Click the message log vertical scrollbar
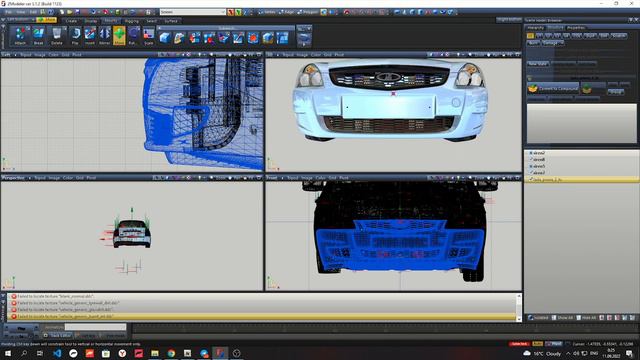The width and height of the screenshot is (640, 360). tap(519, 307)
